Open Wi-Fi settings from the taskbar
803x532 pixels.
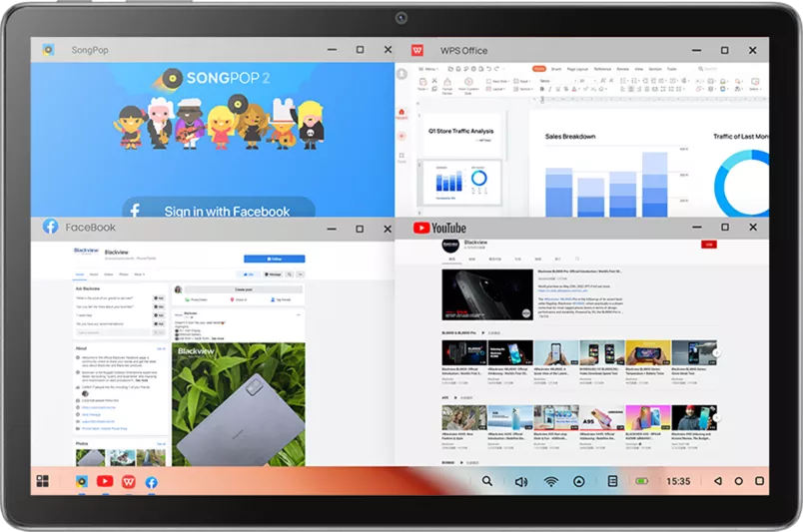[550, 481]
